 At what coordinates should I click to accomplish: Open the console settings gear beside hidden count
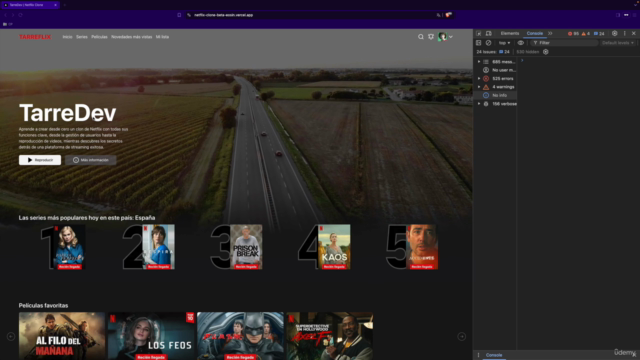[x=546, y=52]
